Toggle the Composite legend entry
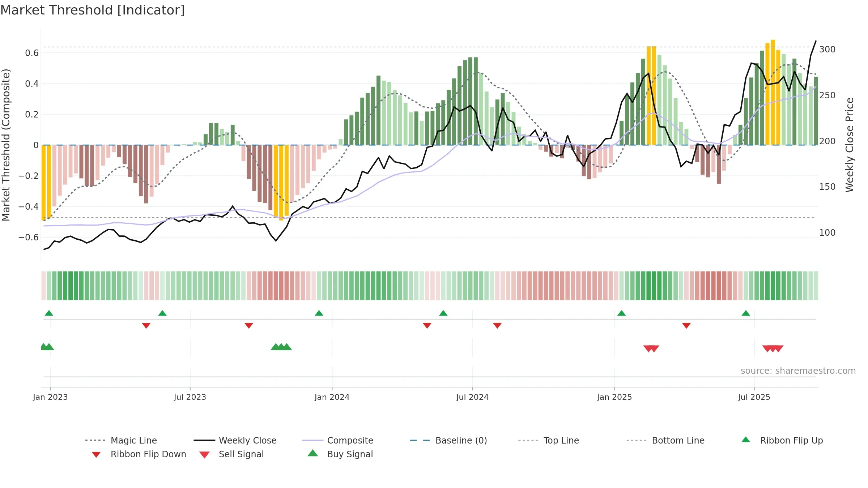 337,440
